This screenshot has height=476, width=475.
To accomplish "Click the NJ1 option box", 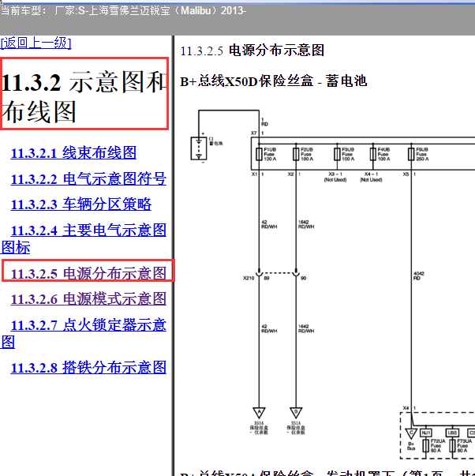I will click(426, 433).
